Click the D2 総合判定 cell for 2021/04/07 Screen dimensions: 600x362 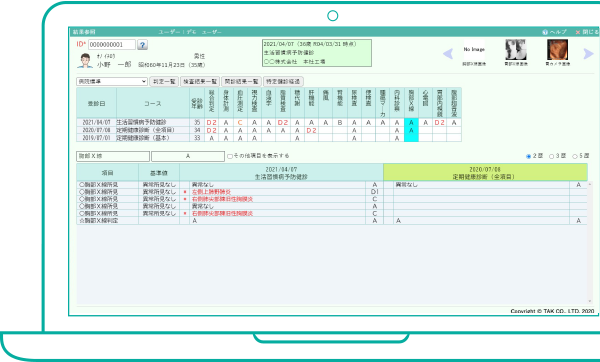click(212, 122)
